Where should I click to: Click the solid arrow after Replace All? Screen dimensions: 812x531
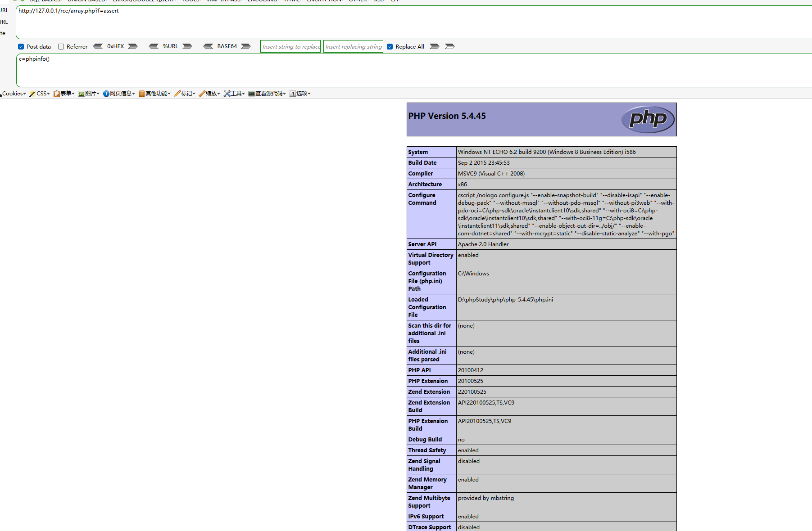[x=434, y=46]
